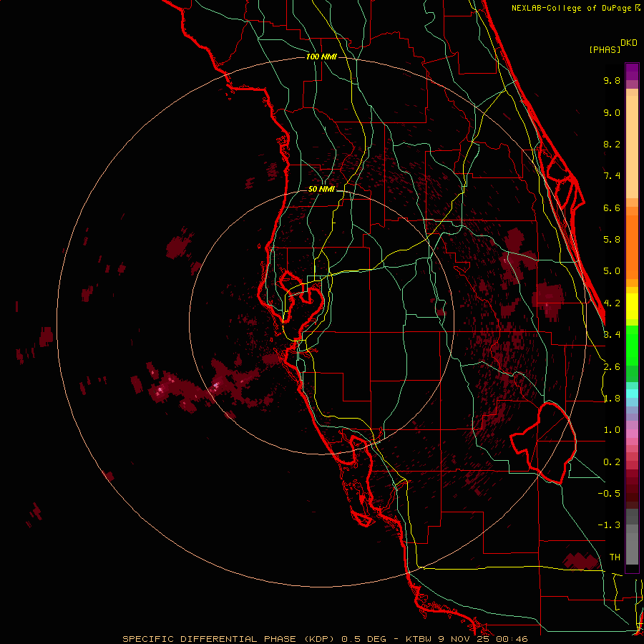Image resolution: width=644 pixels, height=644 pixels.
Task: Pick the cyan band of the color scale
Action: pos(632,393)
